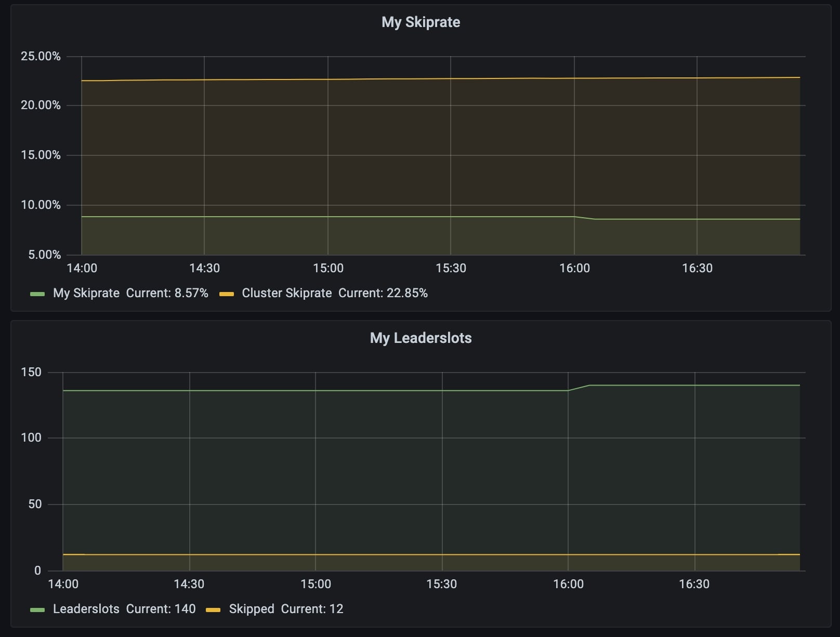The image size is (840, 637).
Task: Click the yellow Cluster Skiprate color swatch
Action: click(227, 294)
